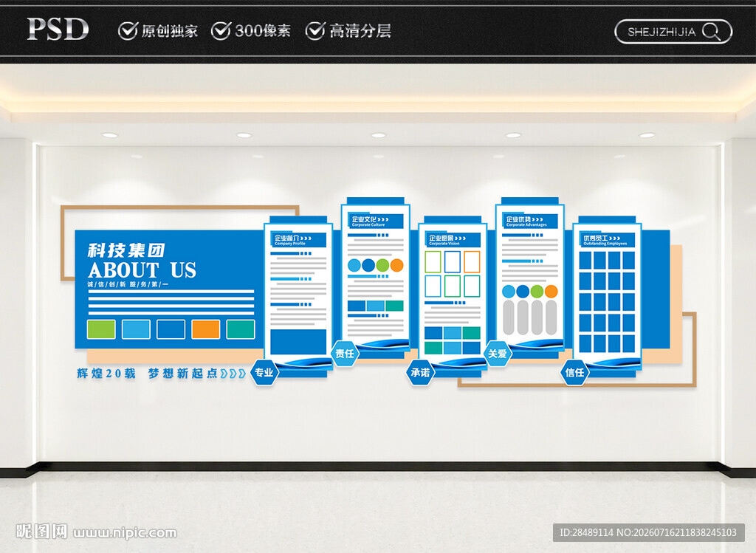Viewport: 756px width, 553px height.
Task: Click the 专业 hexagon badge
Action: [264, 373]
